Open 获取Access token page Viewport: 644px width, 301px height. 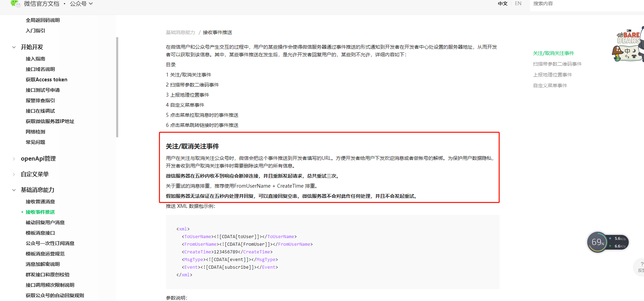pos(47,80)
